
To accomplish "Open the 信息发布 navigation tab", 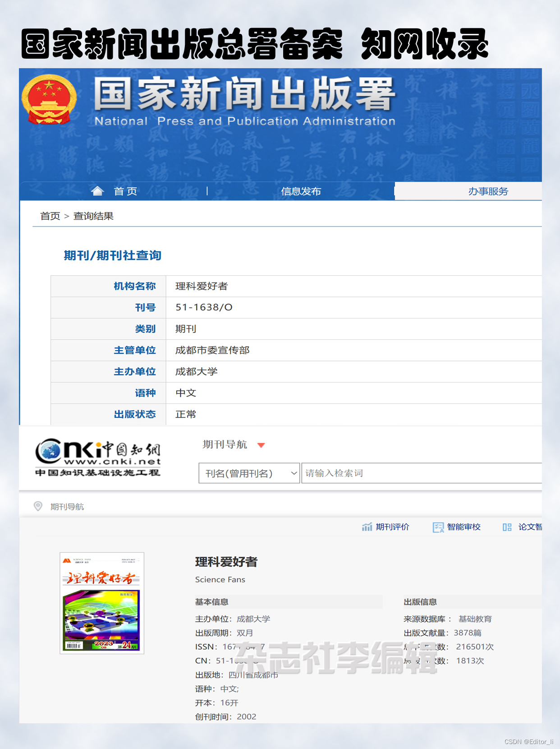I will (301, 191).
